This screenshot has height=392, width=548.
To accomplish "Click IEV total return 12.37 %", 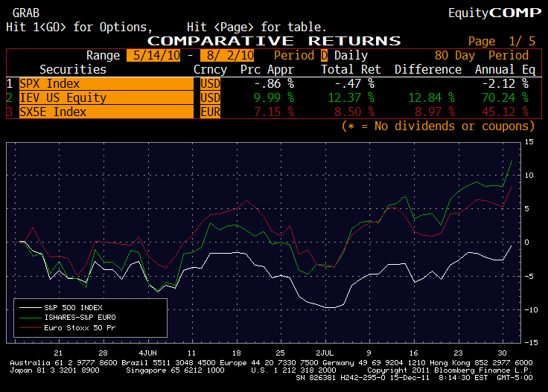I will [351, 97].
